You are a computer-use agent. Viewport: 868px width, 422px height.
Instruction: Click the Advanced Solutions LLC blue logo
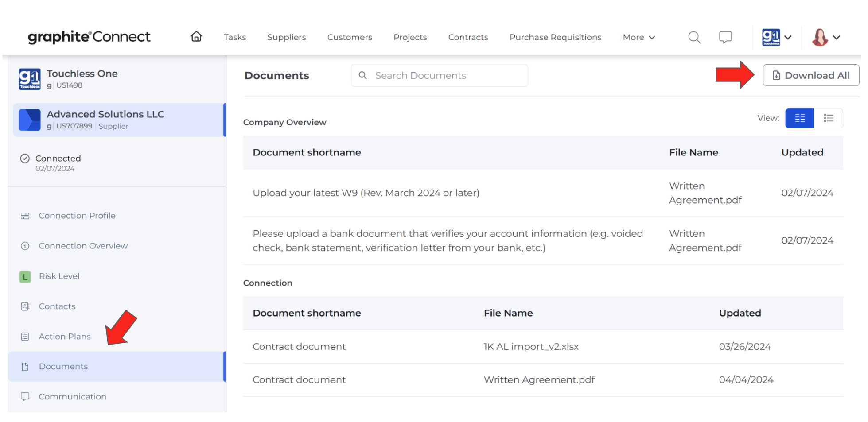pyautogui.click(x=30, y=120)
